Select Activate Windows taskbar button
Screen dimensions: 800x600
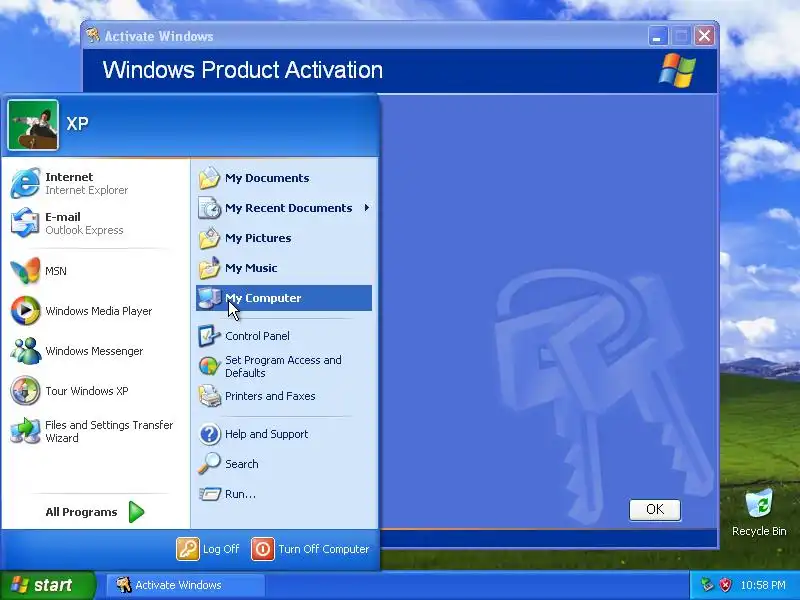click(x=186, y=585)
